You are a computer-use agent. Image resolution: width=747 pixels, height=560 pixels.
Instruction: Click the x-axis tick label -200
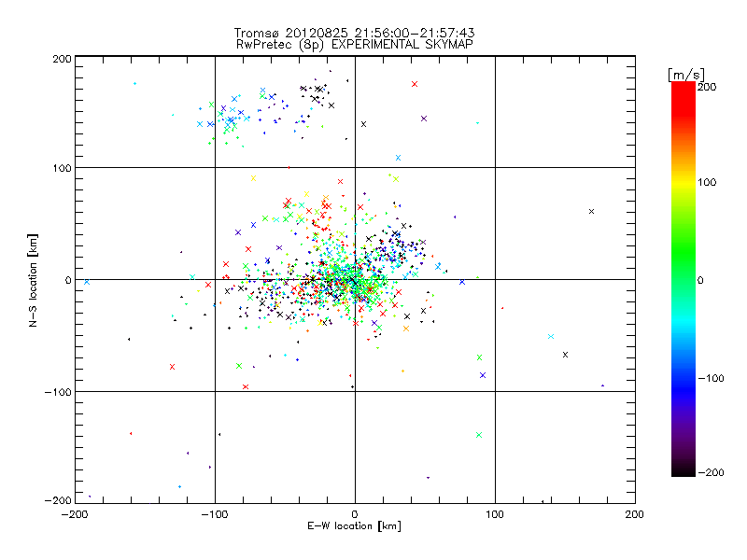[x=75, y=514]
